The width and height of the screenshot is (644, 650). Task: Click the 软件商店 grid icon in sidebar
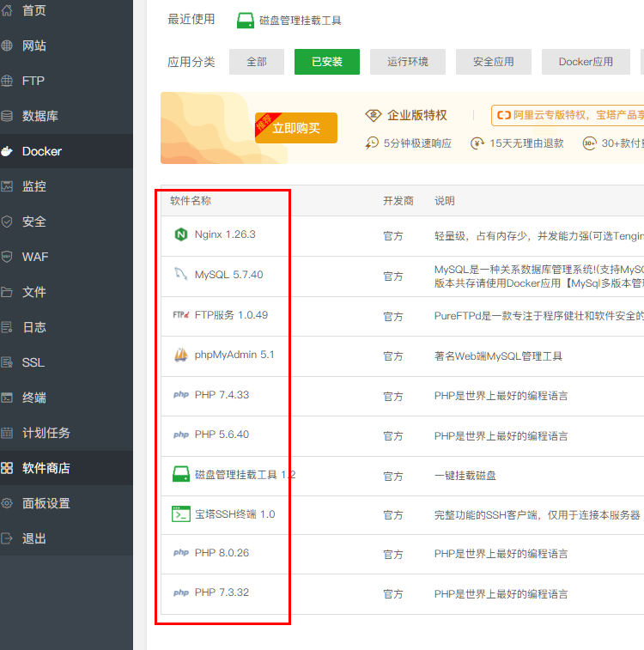[8, 468]
